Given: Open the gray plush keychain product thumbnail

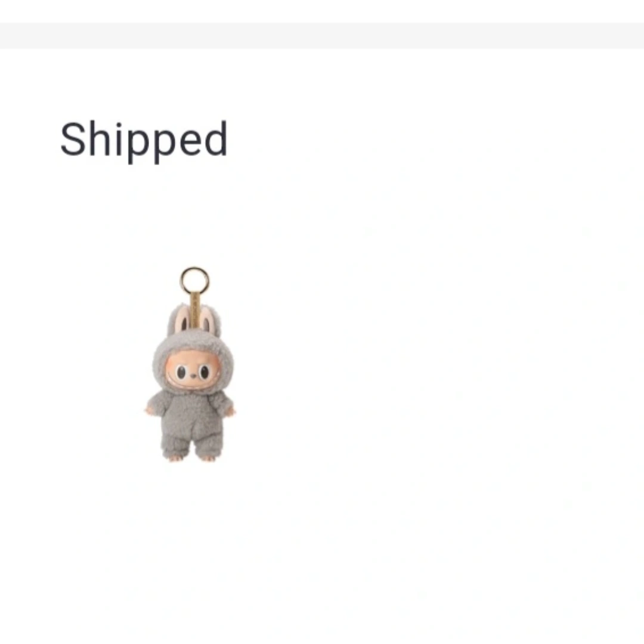Looking at the screenshot, I should [190, 364].
